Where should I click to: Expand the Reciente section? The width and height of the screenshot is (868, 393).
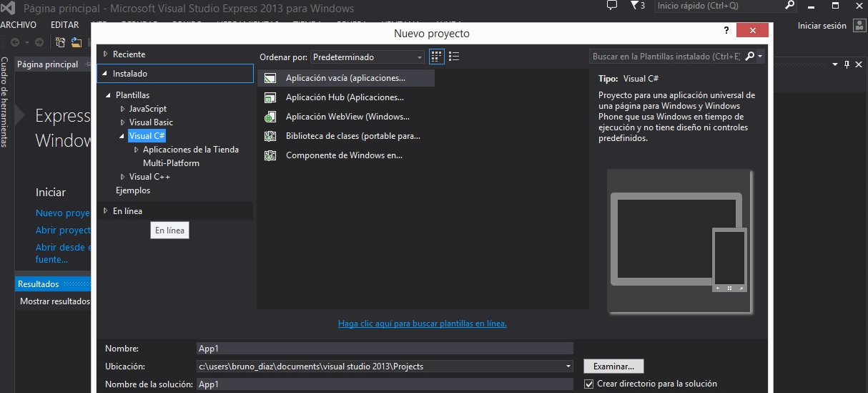point(106,54)
